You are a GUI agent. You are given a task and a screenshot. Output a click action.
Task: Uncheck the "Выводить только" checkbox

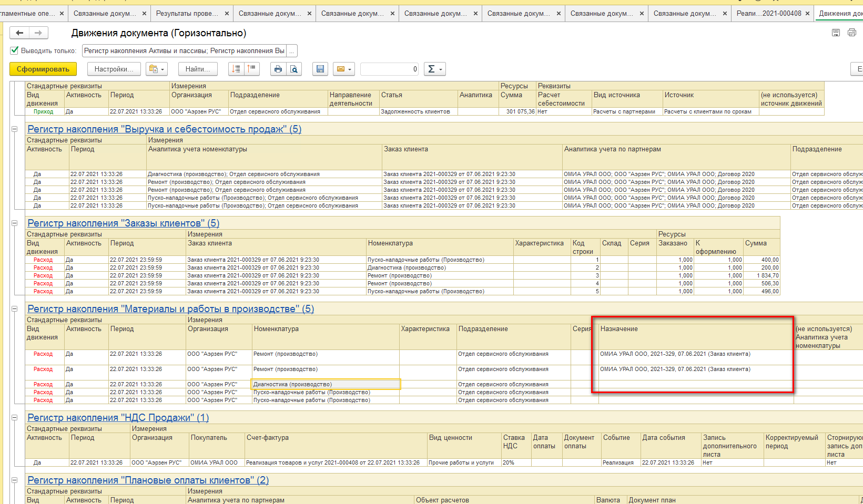pyautogui.click(x=15, y=50)
